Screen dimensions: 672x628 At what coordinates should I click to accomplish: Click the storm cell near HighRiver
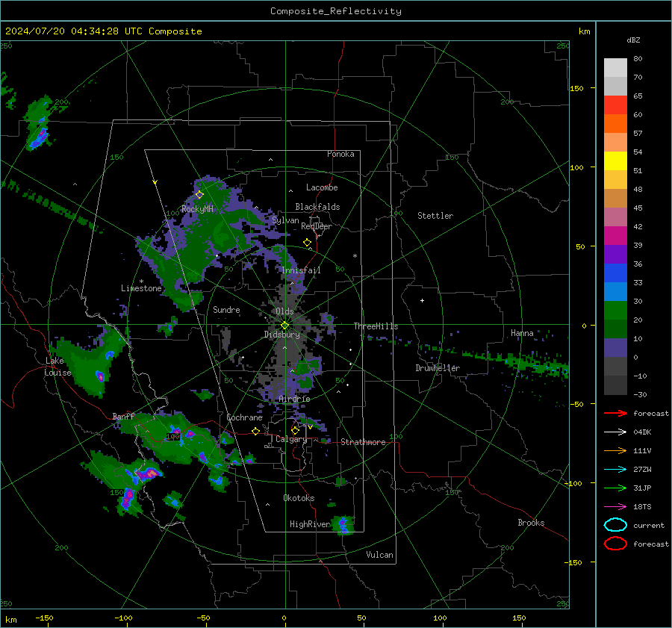point(344,525)
